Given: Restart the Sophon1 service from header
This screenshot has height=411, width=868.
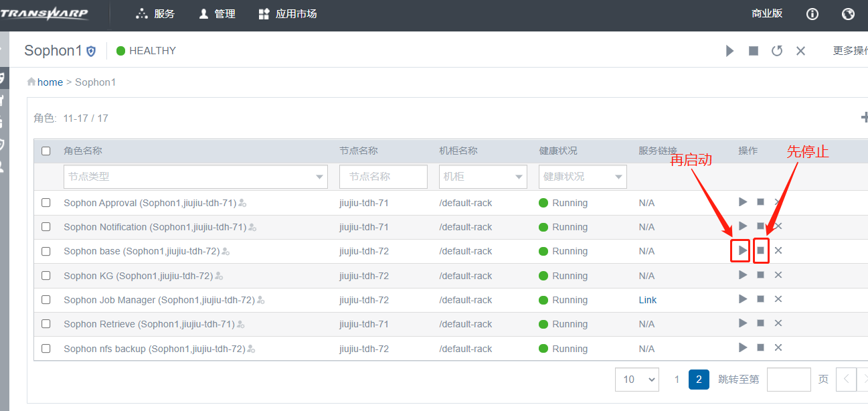Looking at the screenshot, I should click(777, 51).
